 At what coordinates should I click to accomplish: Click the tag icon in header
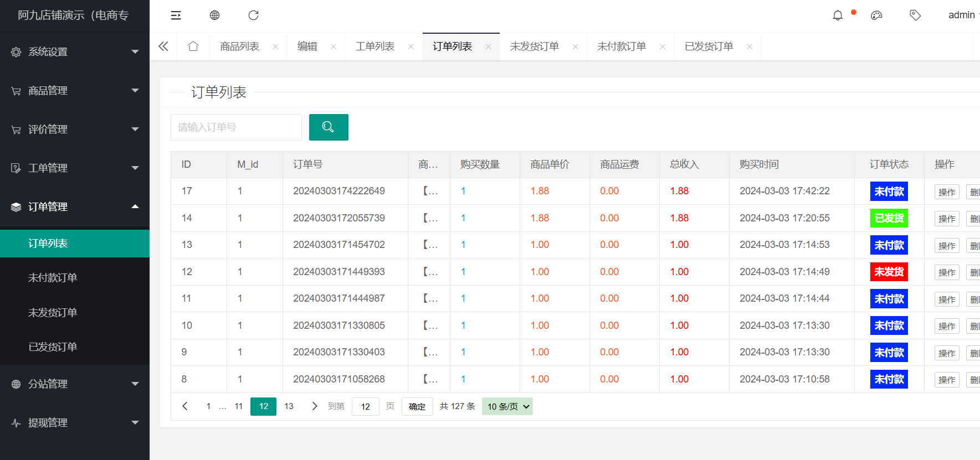pyautogui.click(x=915, y=15)
